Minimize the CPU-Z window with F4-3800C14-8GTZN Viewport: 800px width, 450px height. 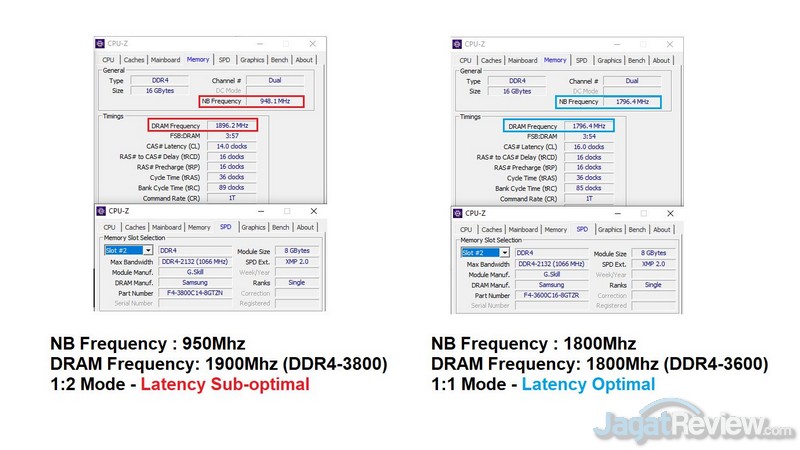(x=261, y=211)
